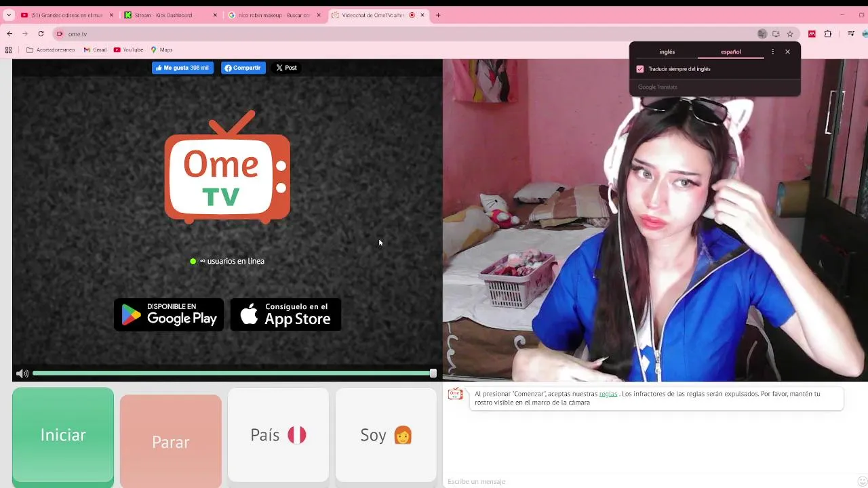Bookmark this page with the star icon
868x488 pixels.
coord(790,34)
